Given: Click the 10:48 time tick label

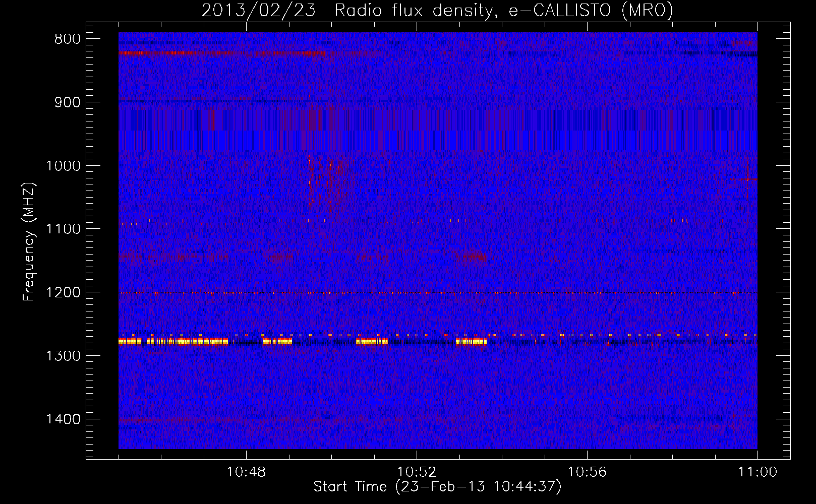Looking at the screenshot, I should [246, 472].
